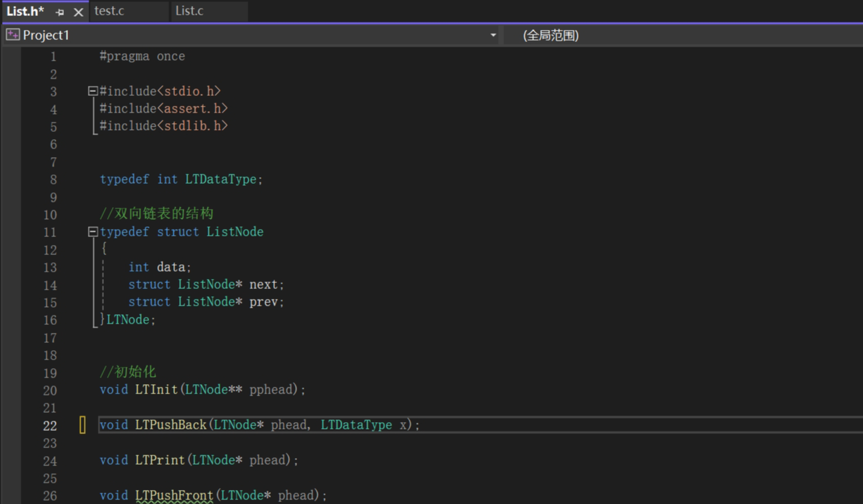Click ListNode in typedef struct line

235,232
